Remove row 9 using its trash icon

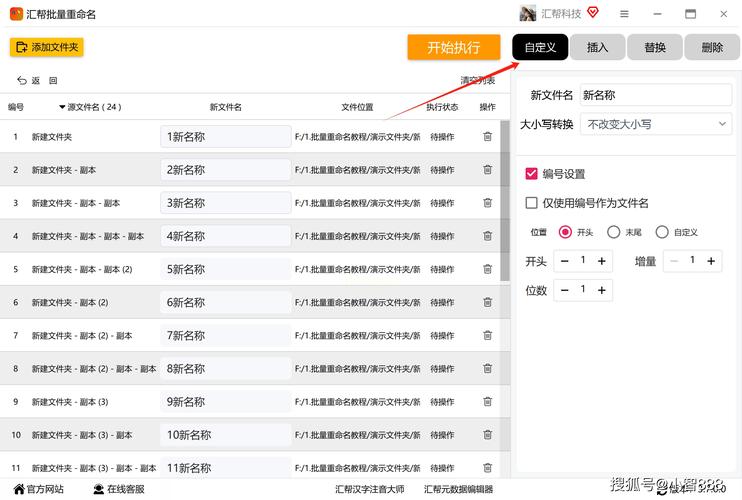coord(487,402)
